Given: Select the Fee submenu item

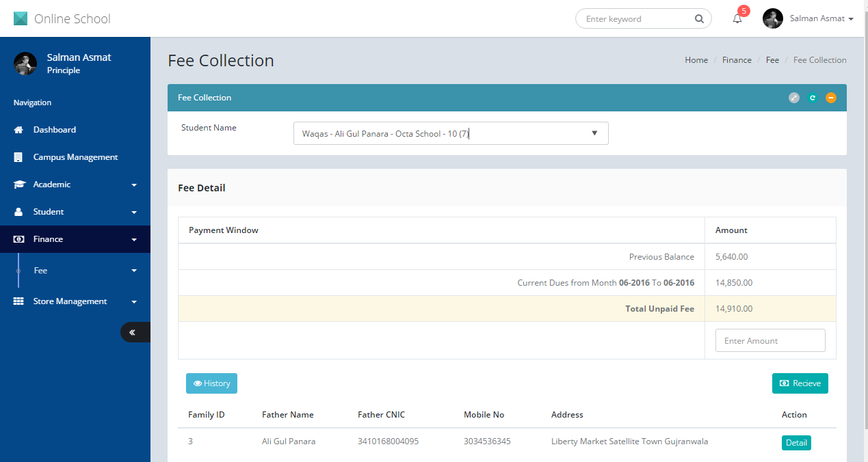Looking at the screenshot, I should pos(41,271).
